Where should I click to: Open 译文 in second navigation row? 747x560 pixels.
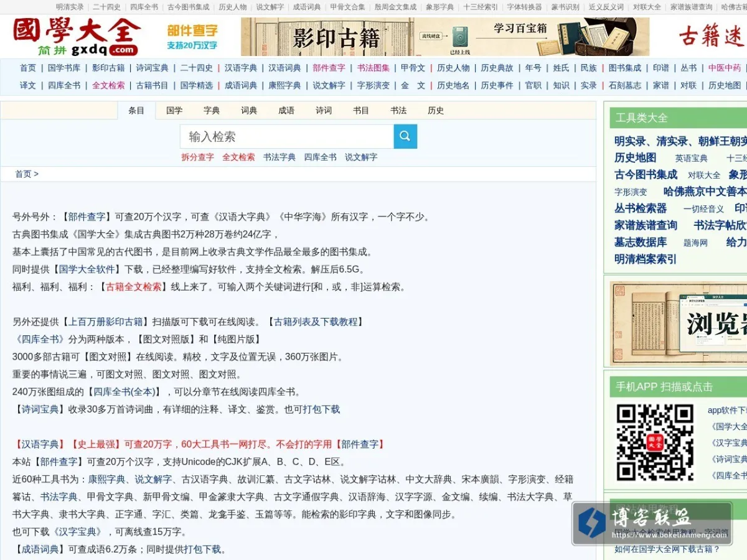(28, 85)
